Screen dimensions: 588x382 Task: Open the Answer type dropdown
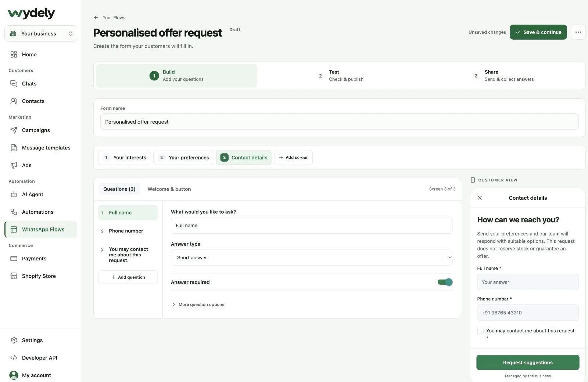[312, 257]
